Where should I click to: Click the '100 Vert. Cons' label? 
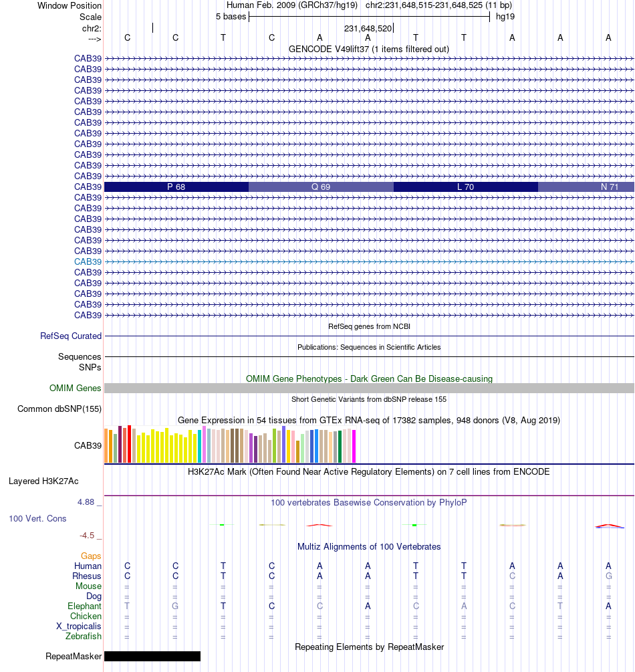pos(37,519)
